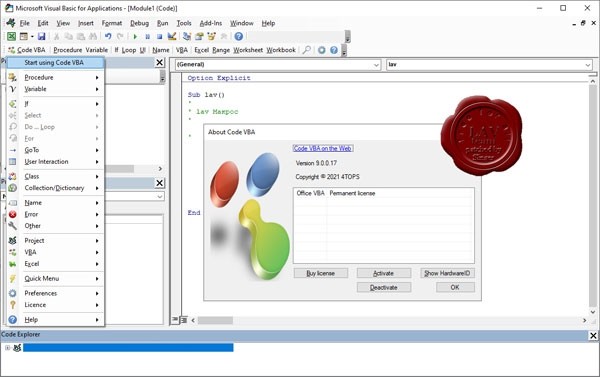Viewport: 600px width, 377px height.
Task: Click the Undo arrow icon
Action: 108,36
